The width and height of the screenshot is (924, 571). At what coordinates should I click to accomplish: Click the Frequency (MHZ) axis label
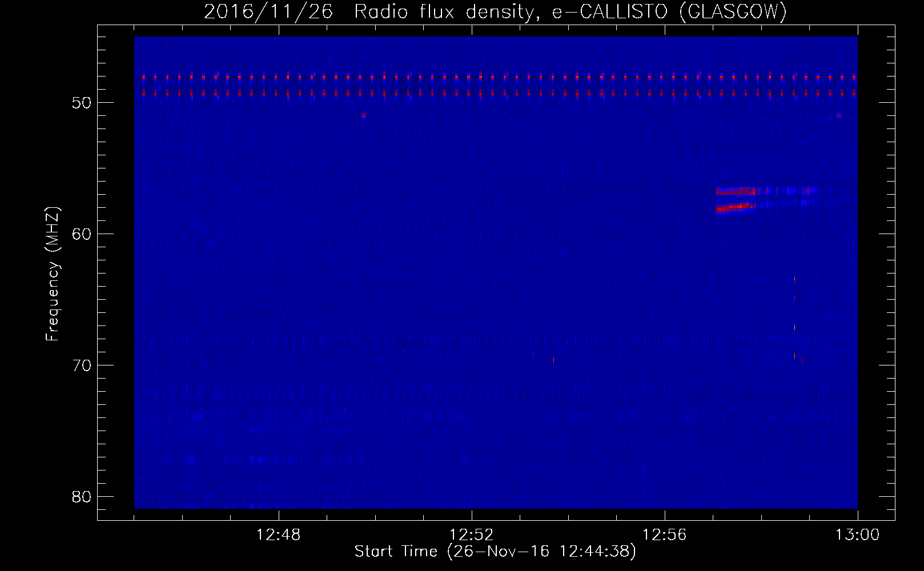click(x=53, y=274)
